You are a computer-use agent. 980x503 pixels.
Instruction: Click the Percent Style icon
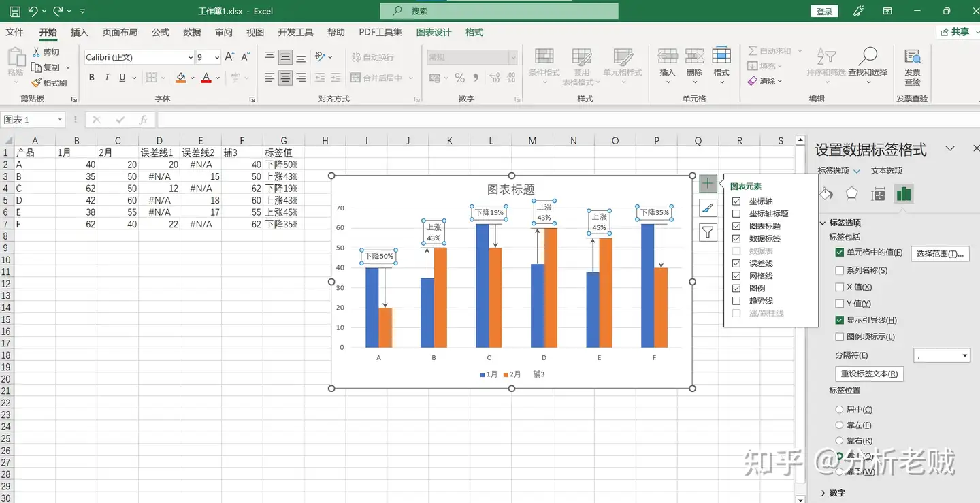click(x=460, y=78)
